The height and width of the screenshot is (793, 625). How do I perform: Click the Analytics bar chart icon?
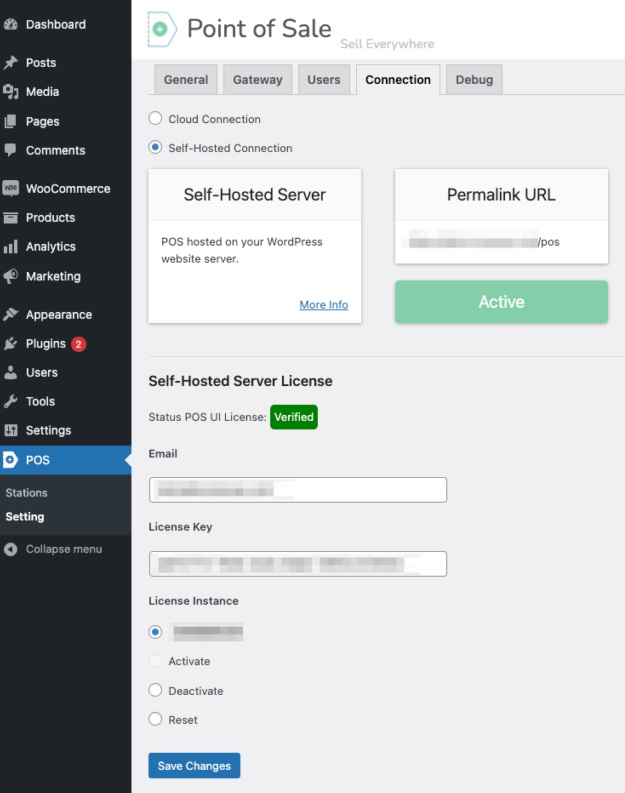(x=11, y=247)
